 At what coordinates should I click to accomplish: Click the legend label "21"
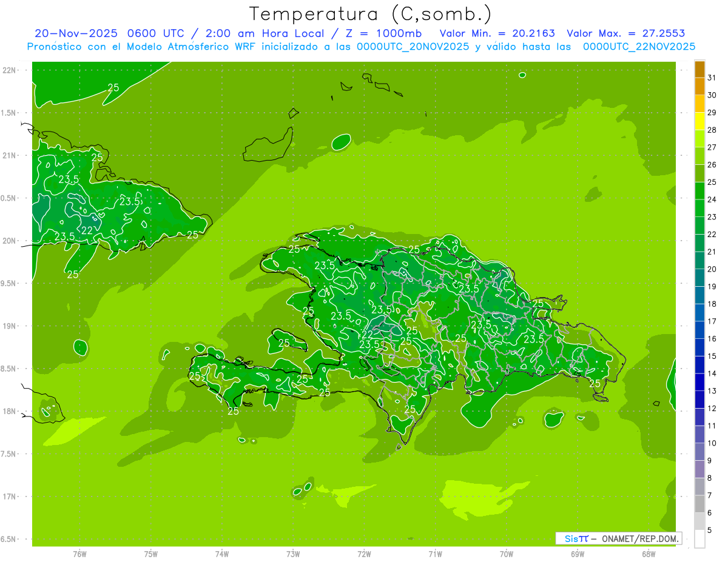[712, 252]
